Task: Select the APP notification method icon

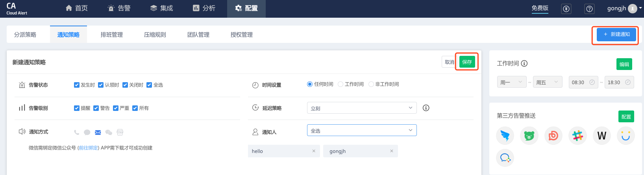Action: coord(120,133)
